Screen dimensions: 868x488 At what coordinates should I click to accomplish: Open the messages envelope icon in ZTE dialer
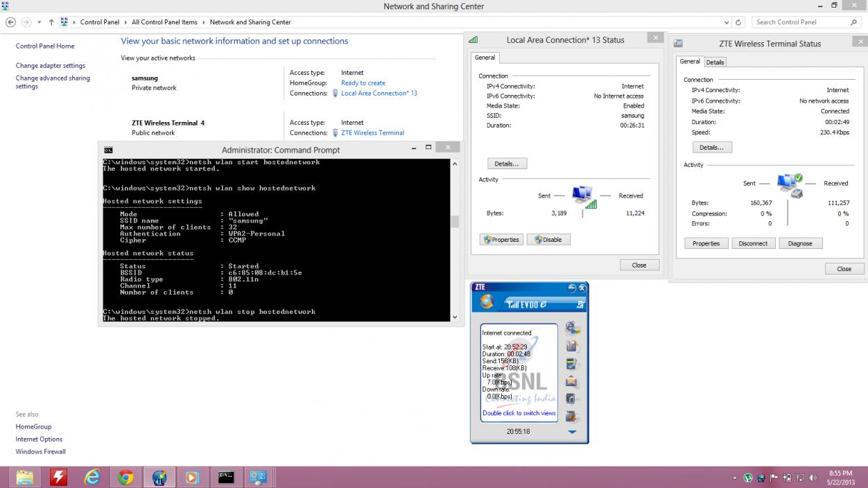click(x=571, y=381)
